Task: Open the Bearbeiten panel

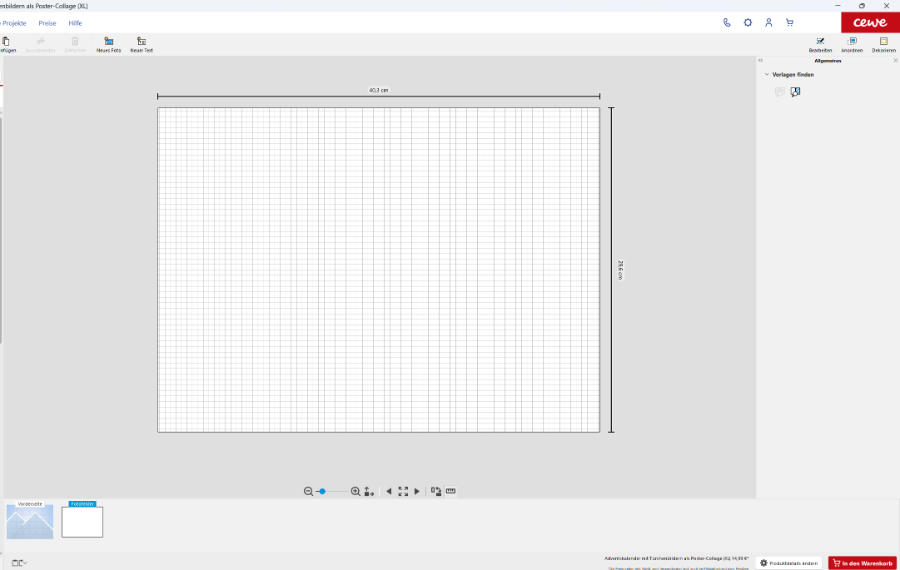Action: click(x=820, y=45)
